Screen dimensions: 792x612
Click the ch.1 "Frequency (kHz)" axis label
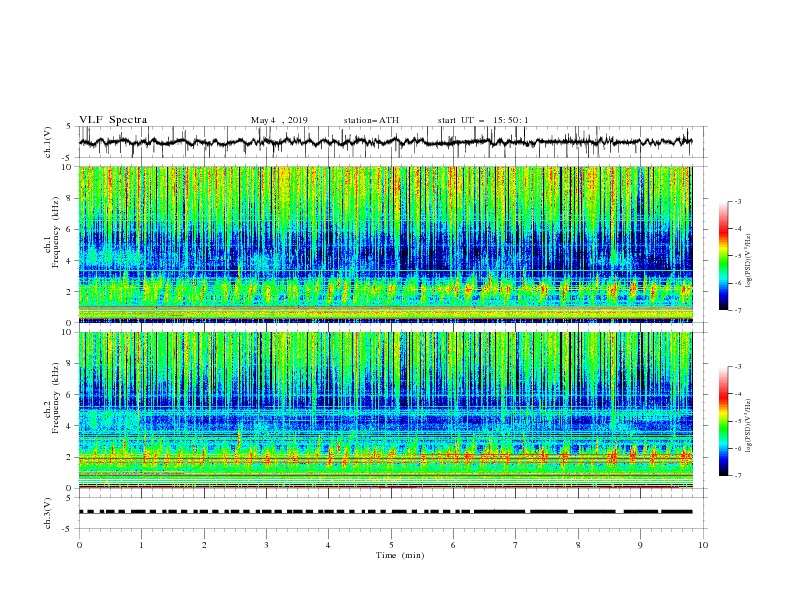(57, 232)
